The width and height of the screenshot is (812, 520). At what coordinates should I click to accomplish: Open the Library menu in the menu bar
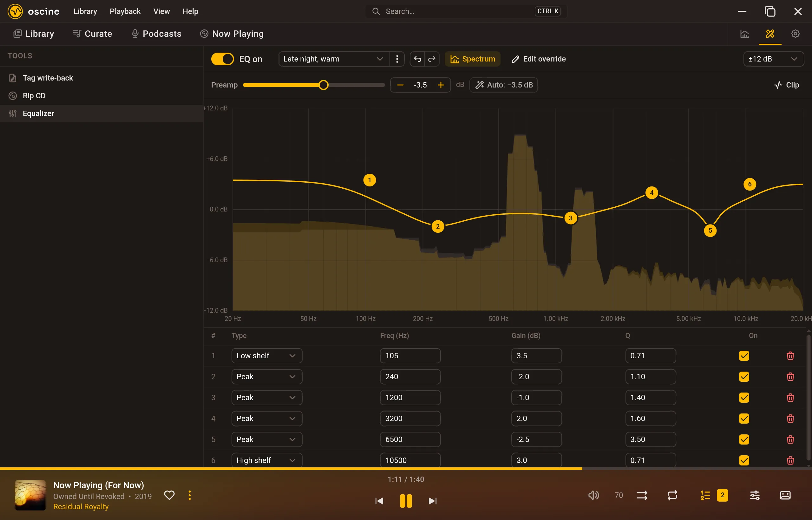[x=85, y=11]
